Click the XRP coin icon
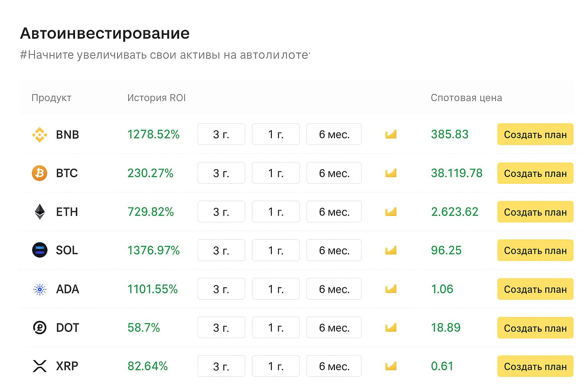The height and width of the screenshot is (392, 588). 39,366
